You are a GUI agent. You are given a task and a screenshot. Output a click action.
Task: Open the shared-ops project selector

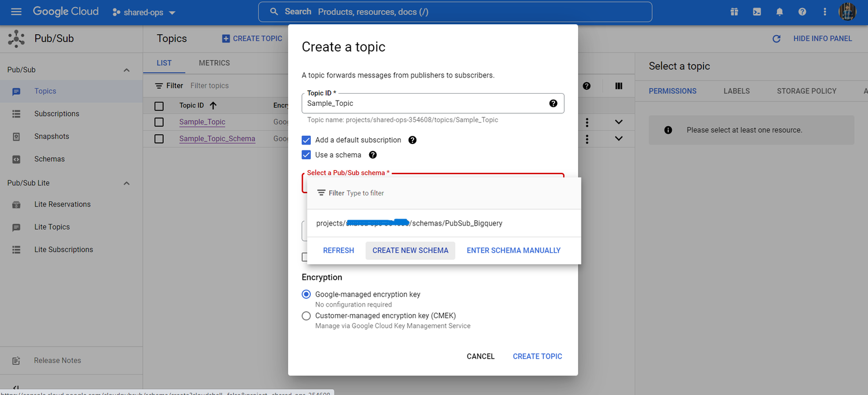pos(144,12)
